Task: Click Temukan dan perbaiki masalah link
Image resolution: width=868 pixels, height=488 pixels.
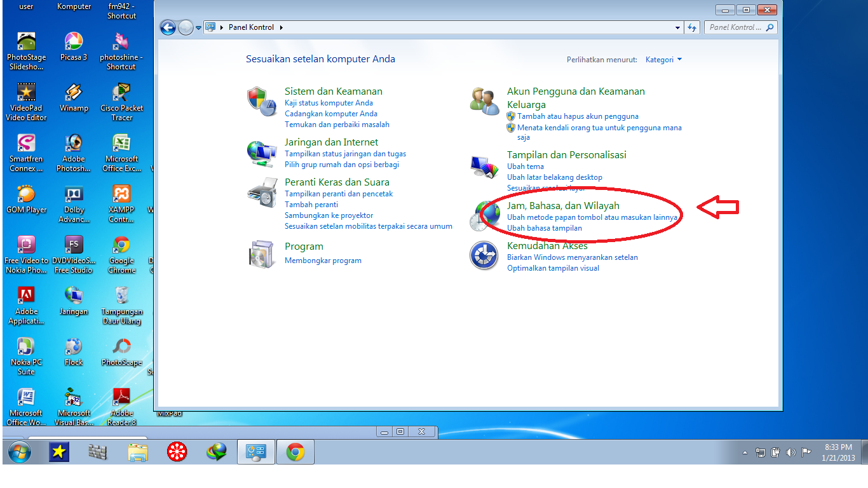Action: coord(337,125)
